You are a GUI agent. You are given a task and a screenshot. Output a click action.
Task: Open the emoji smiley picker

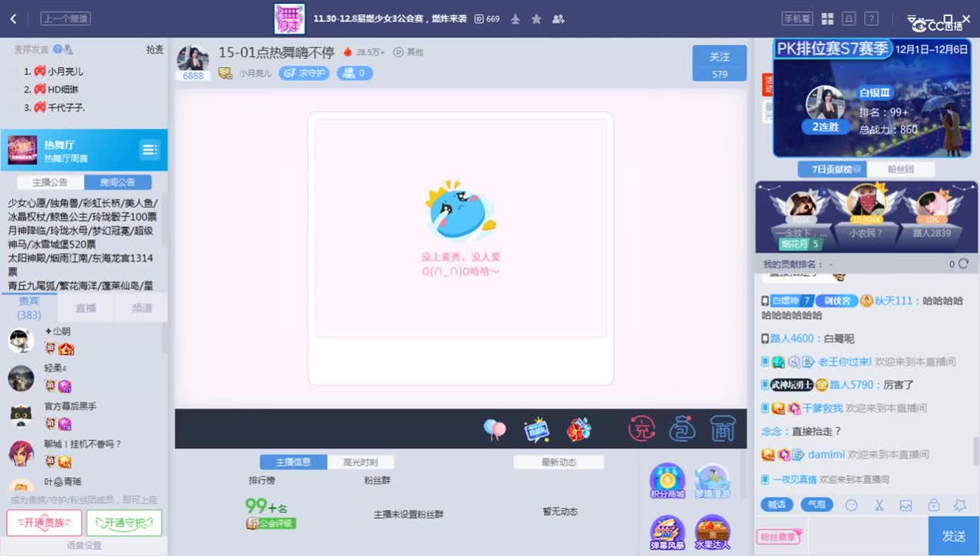(x=852, y=505)
